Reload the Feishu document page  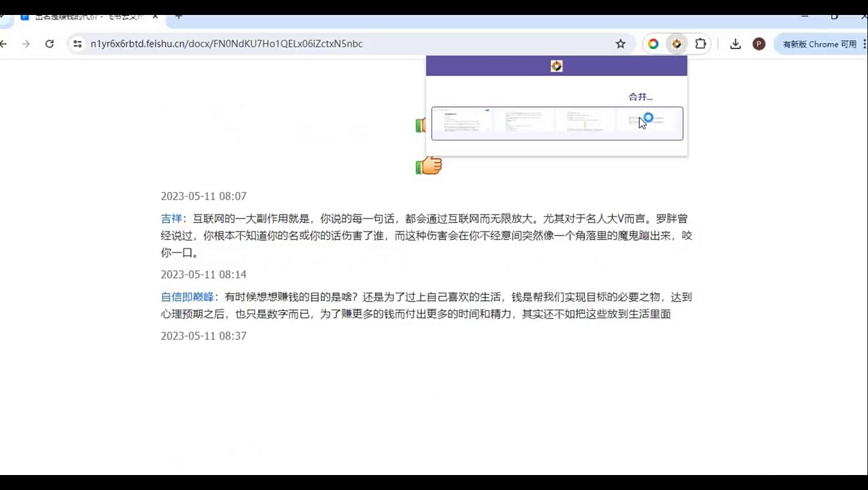point(50,44)
